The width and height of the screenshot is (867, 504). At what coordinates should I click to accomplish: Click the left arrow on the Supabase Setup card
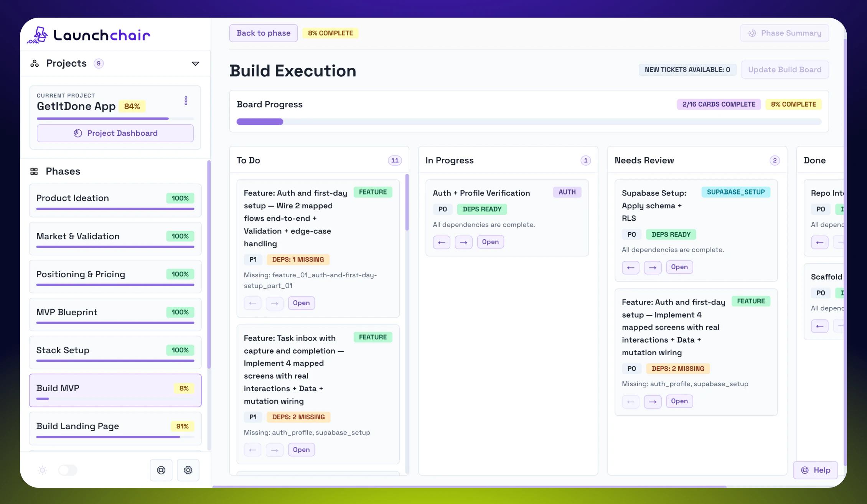(630, 267)
